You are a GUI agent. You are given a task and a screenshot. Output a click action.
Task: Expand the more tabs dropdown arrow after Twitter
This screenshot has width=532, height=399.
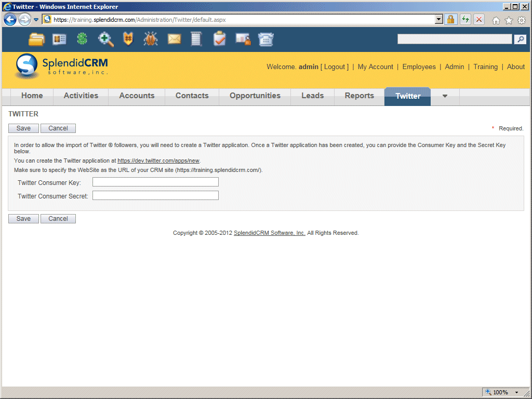[x=445, y=96]
